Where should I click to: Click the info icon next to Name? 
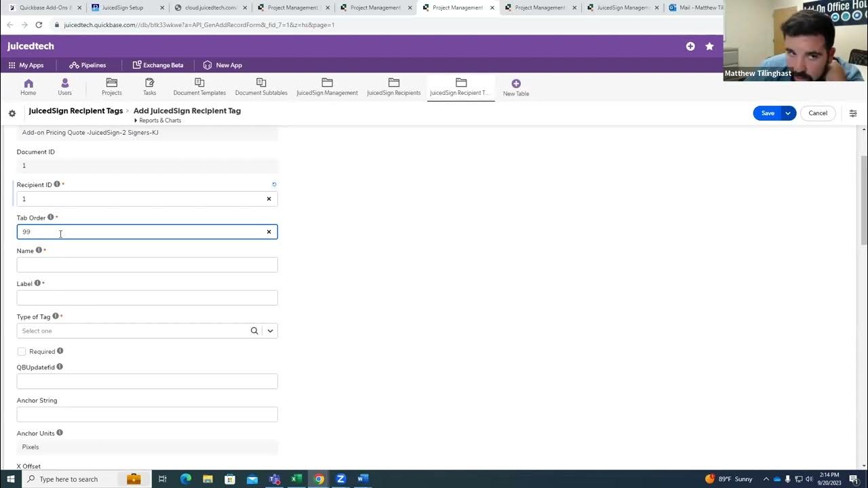[39, 250]
